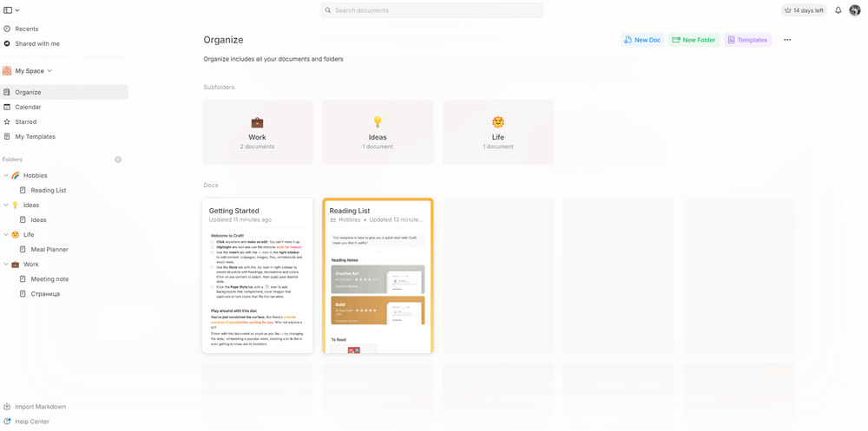Click the Work briefcase icon in sidebar
Image resolution: width=868 pixels, height=431 pixels.
click(16, 264)
